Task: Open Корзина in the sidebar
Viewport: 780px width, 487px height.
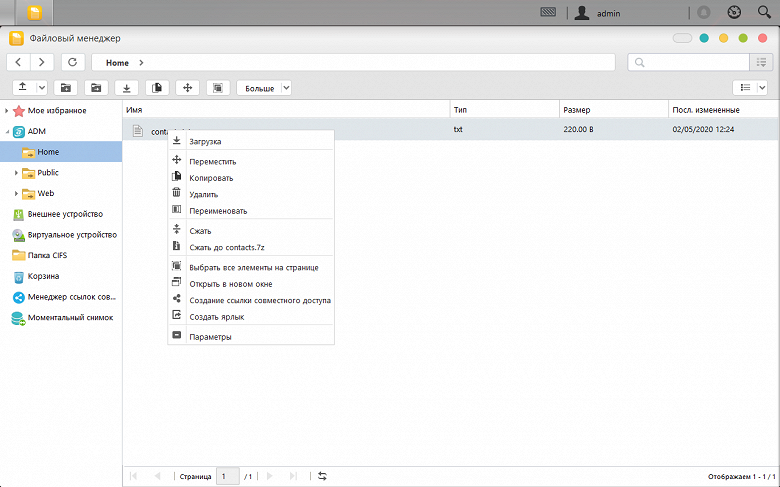Action: pos(43,276)
